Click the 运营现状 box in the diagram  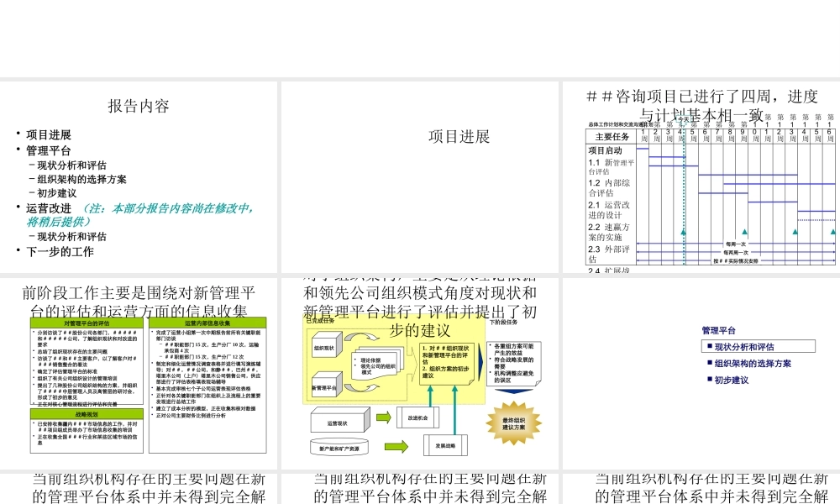[340, 421]
